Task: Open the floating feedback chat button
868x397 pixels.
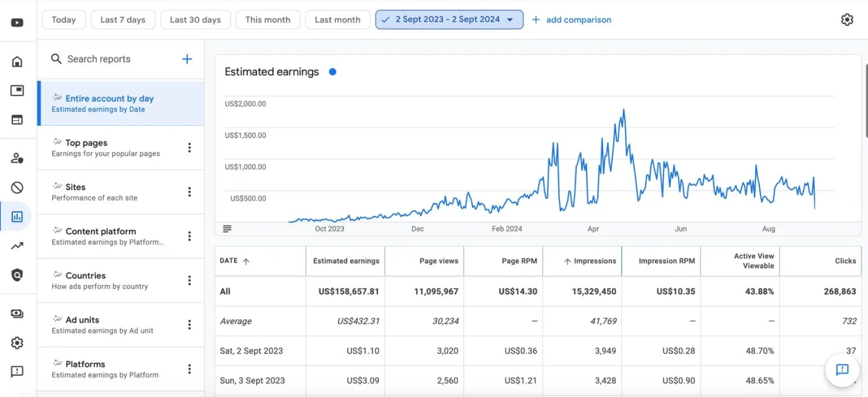Action: click(841, 370)
